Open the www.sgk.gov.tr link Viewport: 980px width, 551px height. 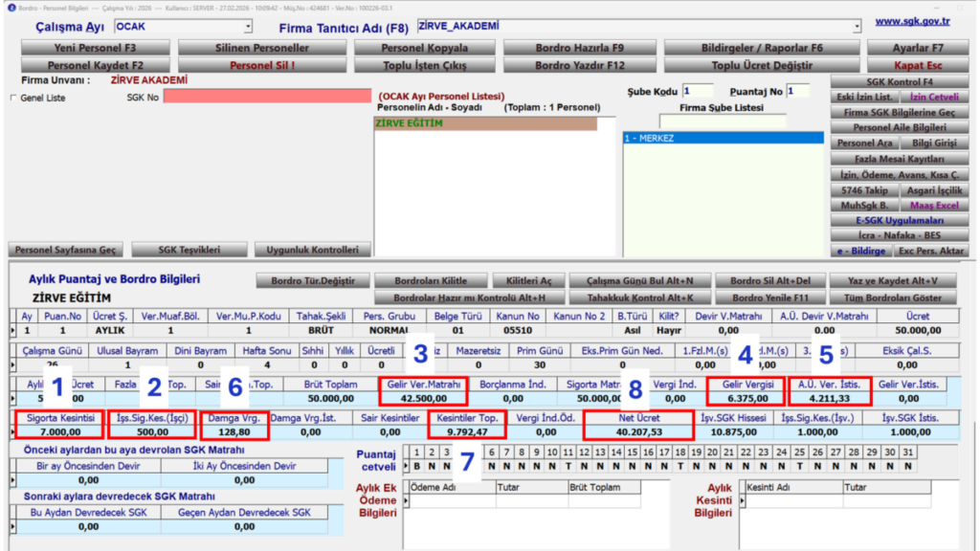(912, 21)
